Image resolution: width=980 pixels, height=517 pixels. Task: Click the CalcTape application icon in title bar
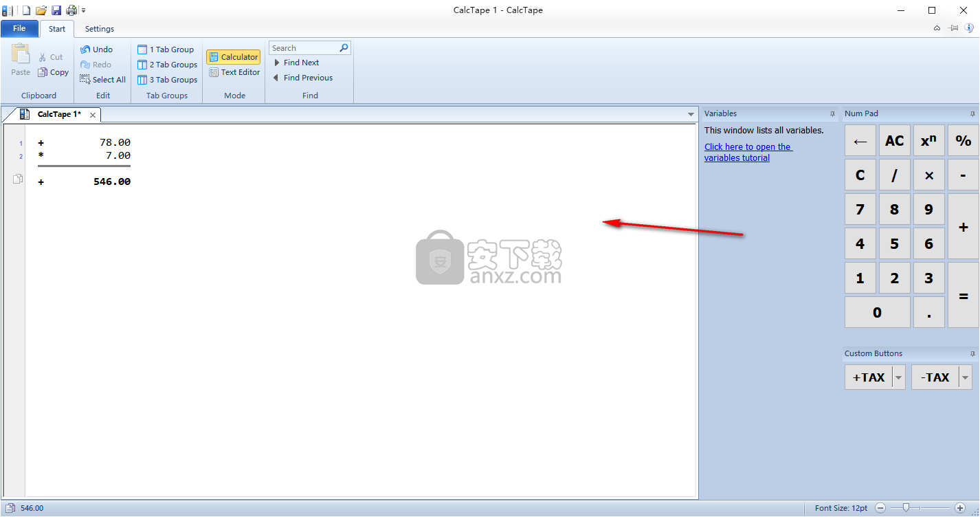[8, 10]
